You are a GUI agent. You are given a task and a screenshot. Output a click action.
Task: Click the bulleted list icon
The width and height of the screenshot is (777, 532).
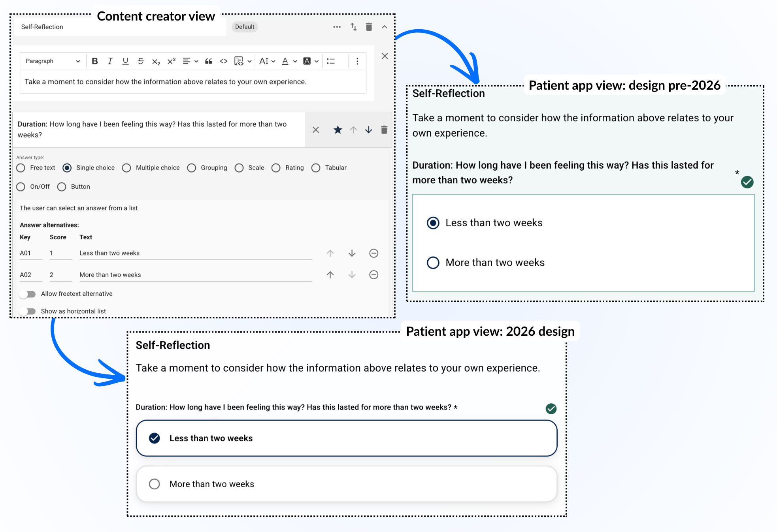(331, 61)
